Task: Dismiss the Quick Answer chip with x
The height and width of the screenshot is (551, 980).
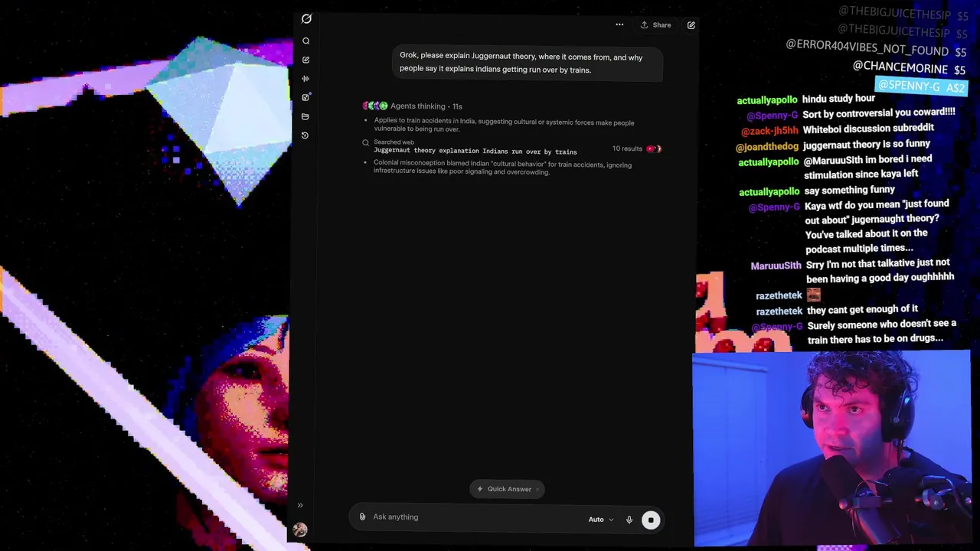Action: point(537,489)
